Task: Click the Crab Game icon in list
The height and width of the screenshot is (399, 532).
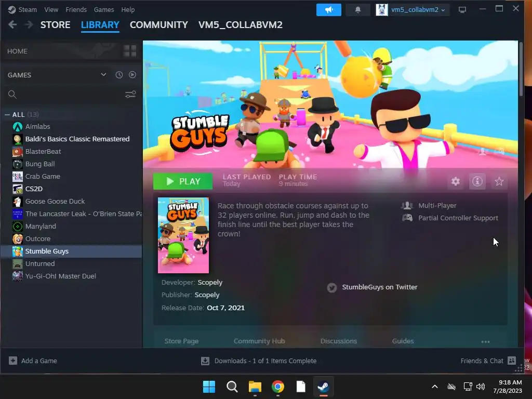Action: point(17,177)
